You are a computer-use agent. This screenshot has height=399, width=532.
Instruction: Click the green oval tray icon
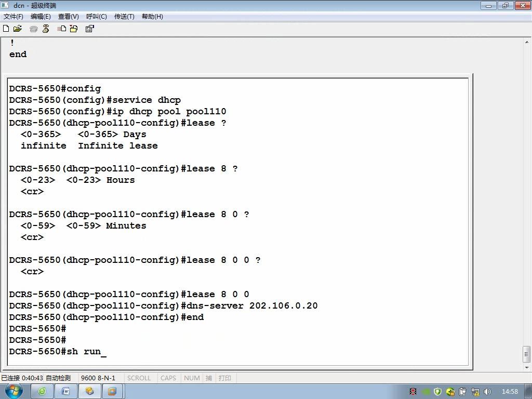(426, 392)
